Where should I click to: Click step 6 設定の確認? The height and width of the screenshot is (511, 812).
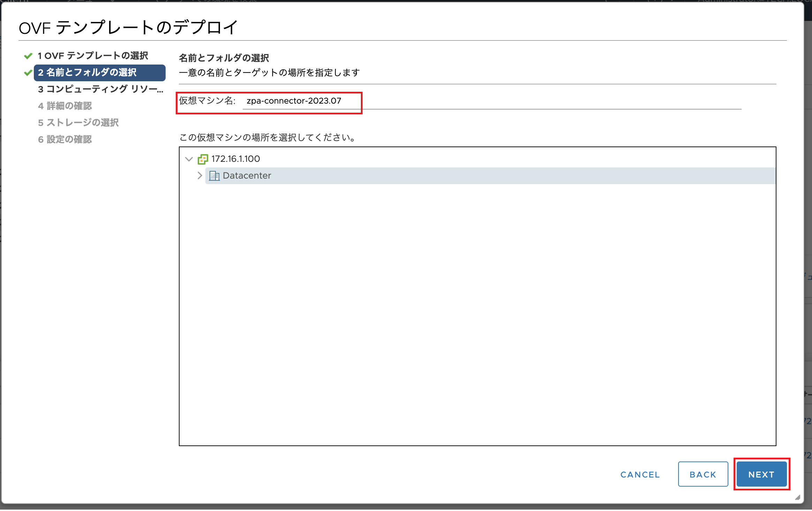(65, 140)
